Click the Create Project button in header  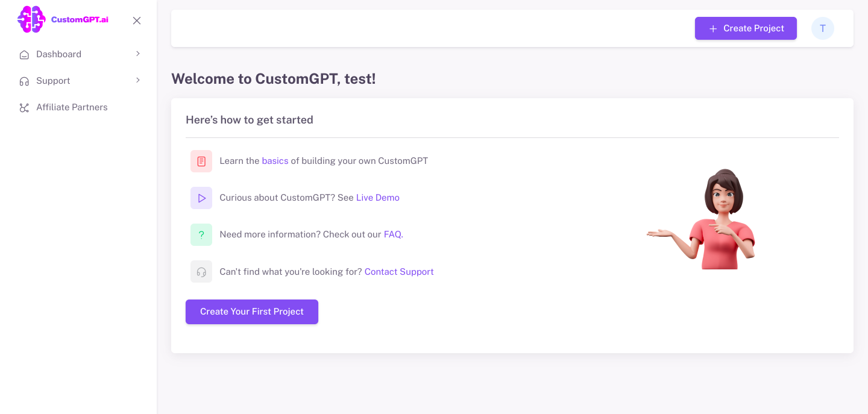point(746,28)
